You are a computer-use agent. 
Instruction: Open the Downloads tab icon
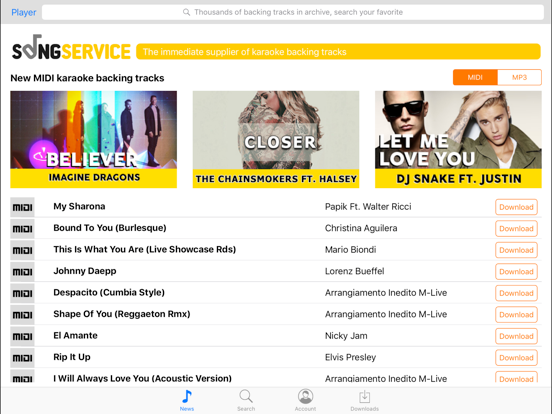tap(364, 396)
